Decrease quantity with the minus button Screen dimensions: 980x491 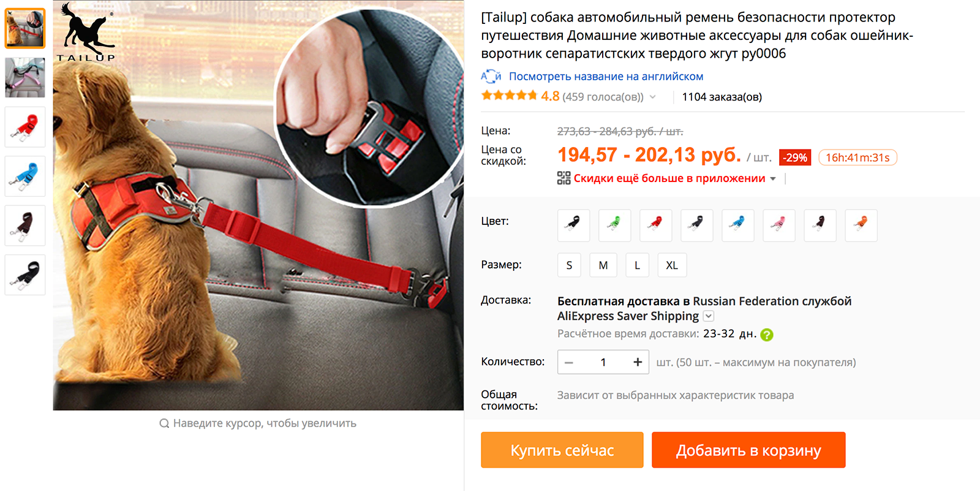(x=569, y=362)
